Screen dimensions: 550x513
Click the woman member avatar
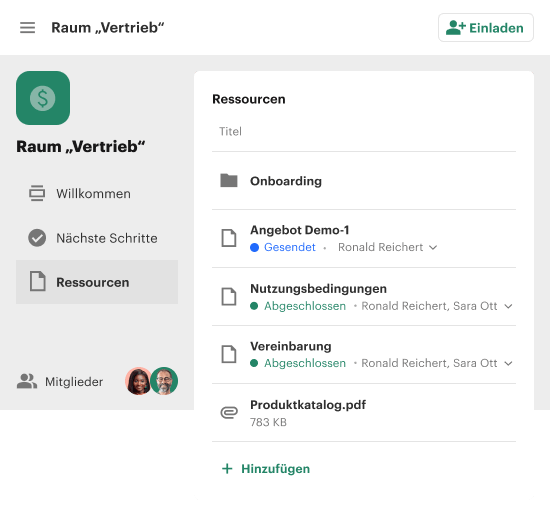pyautogui.click(x=139, y=381)
